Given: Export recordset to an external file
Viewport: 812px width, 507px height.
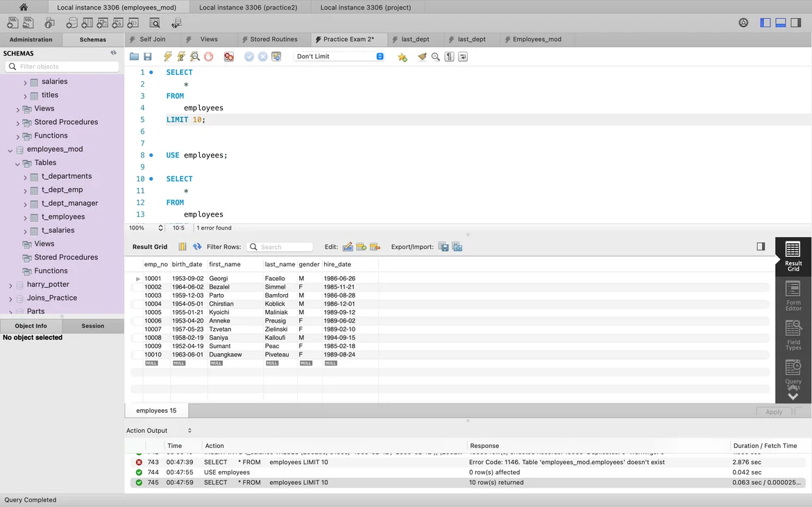Looking at the screenshot, I should [x=443, y=247].
